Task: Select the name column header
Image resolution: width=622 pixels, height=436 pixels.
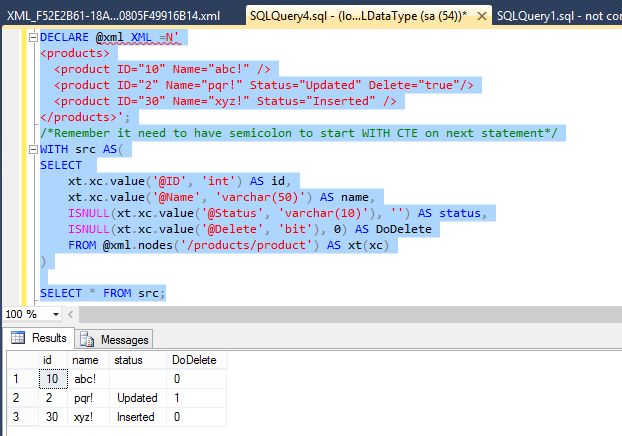Action: coord(88,360)
